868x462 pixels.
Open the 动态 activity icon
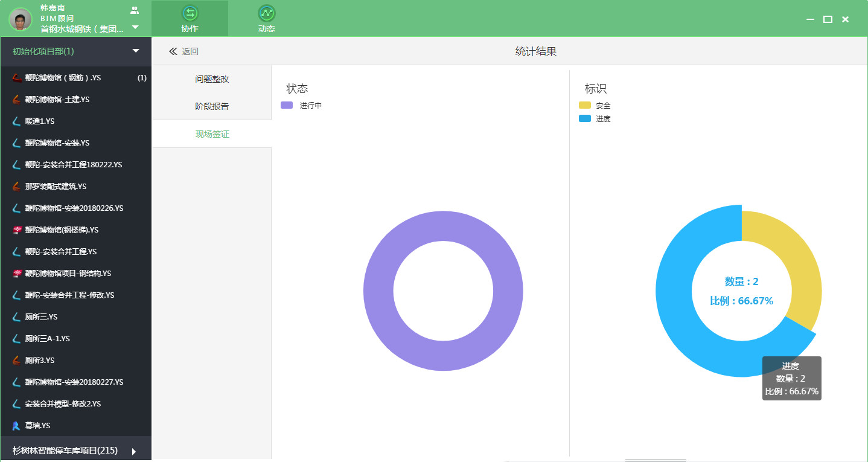[266, 13]
